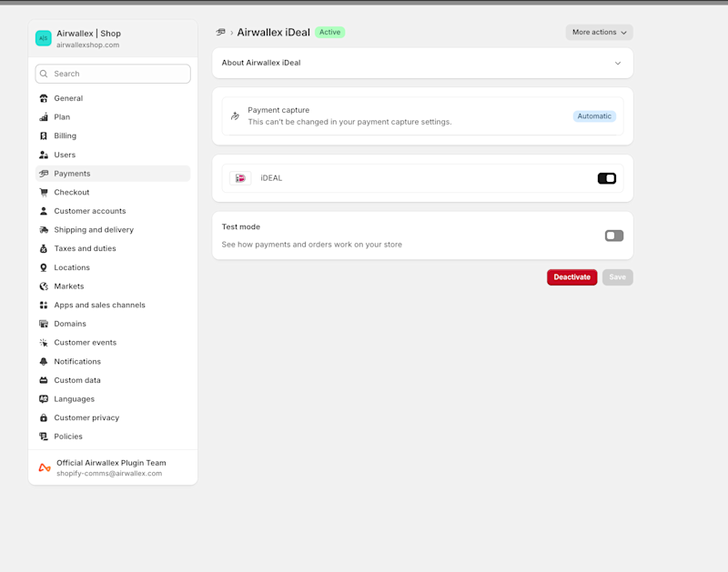Click the Airwallex Shop store avatar icon
The width and height of the screenshot is (728, 572).
[43, 38]
